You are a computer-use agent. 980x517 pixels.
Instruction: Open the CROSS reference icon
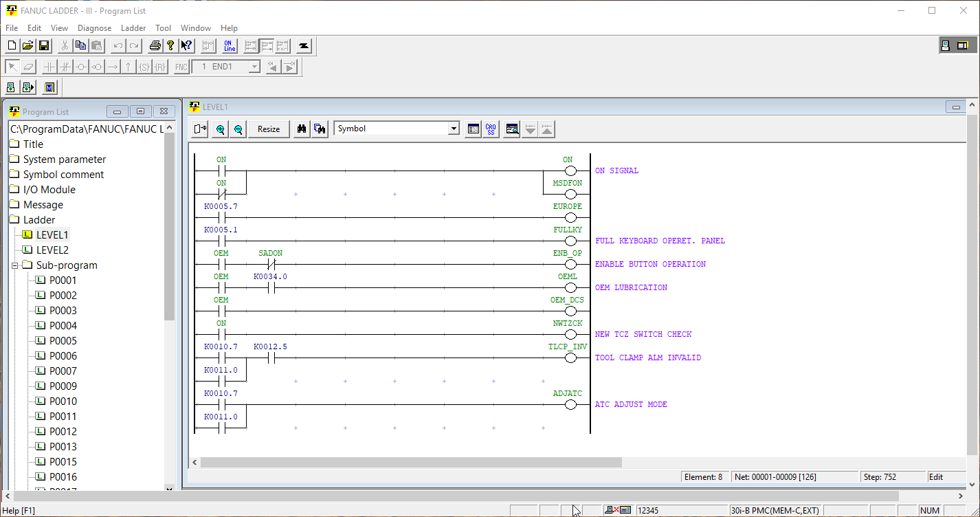click(491, 129)
